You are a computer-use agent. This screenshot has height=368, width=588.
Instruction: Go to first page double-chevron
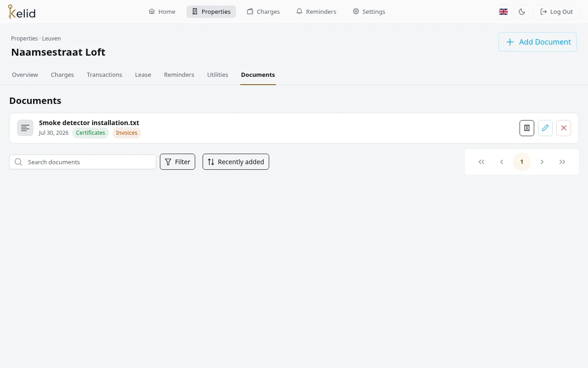point(481,162)
